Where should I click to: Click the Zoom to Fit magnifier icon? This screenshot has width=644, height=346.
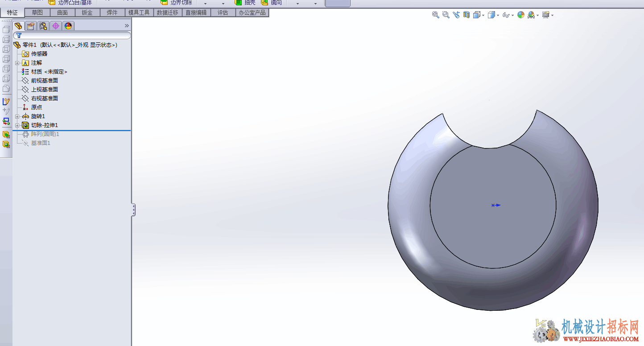coord(436,15)
